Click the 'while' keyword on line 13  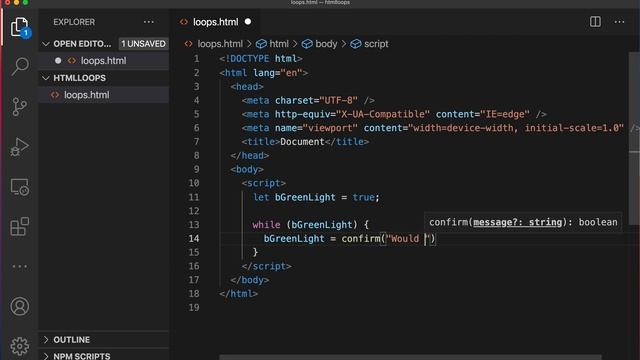(x=266, y=224)
